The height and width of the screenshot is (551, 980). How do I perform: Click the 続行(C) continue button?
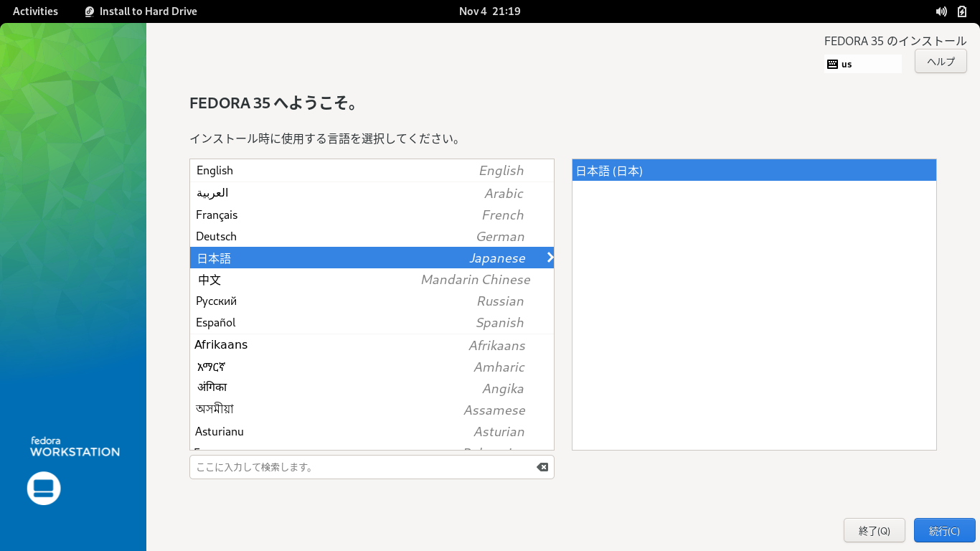(x=944, y=530)
